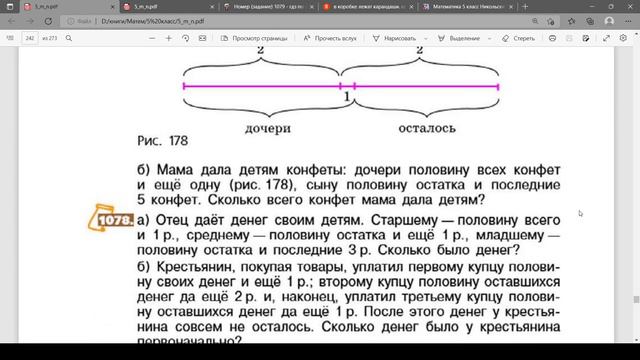The height and width of the screenshot is (360, 640).
Task: Switch to the в коробке лежат карандаши tab
Action: (x=368, y=7)
